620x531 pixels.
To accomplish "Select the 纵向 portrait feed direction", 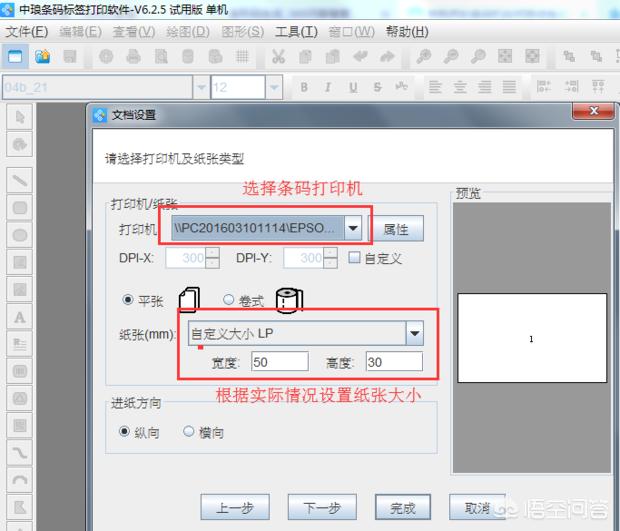I will [124, 431].
